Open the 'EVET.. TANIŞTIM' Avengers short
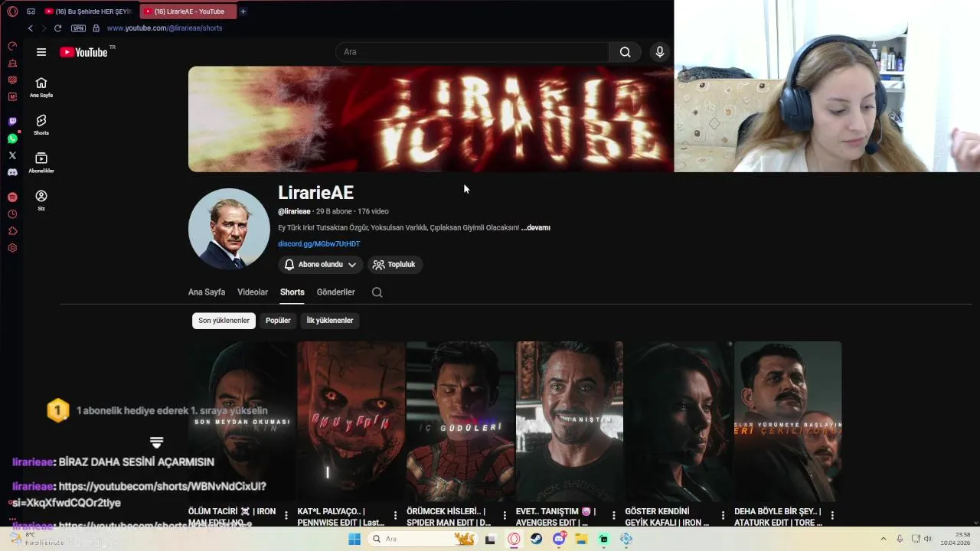This screenshot has height=551, width=980. click(570, 421)
